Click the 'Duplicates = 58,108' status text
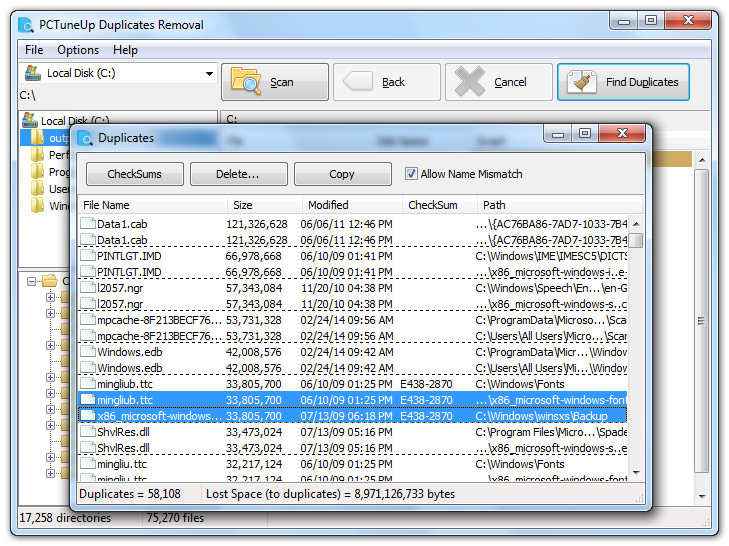Screen dimensions: 729x546 coord(130,494)
